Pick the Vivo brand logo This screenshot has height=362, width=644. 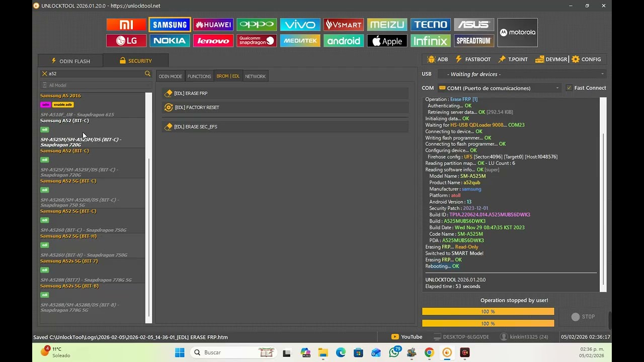coord(300,25)
